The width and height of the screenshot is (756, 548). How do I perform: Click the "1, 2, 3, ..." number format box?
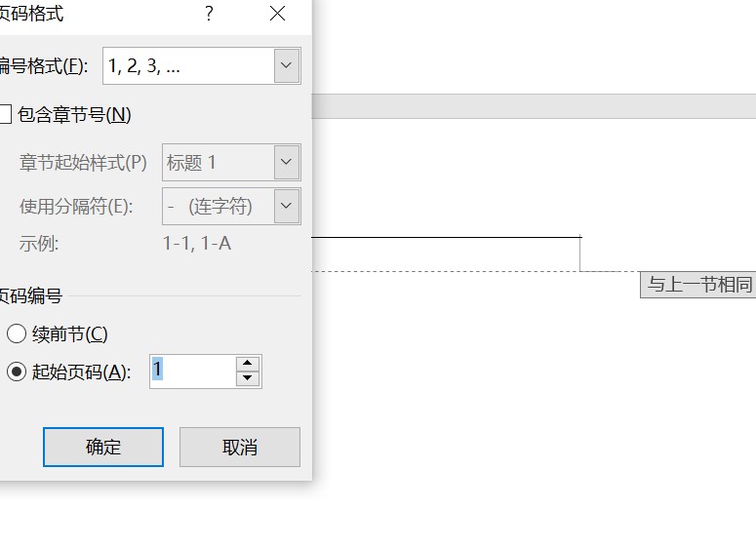pos(187,66)
